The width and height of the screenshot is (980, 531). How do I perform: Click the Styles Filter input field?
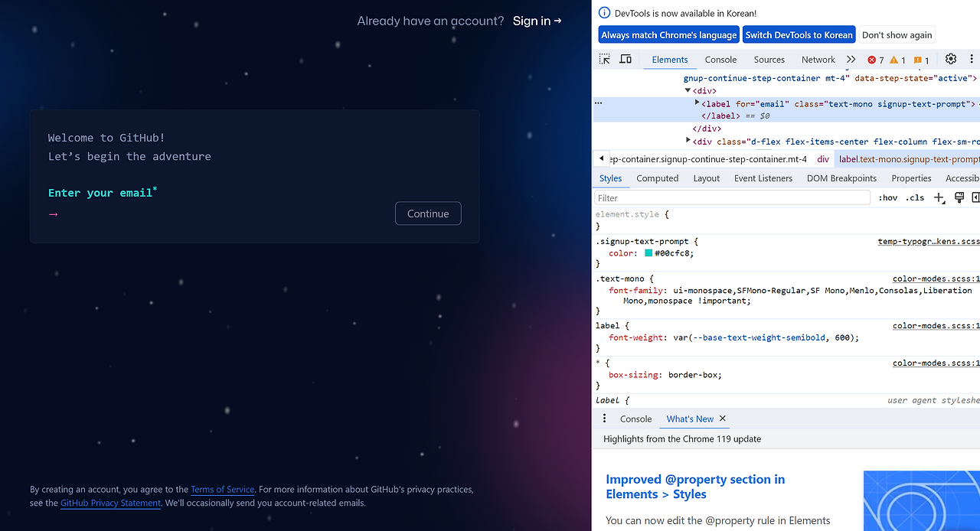(733, 197)
